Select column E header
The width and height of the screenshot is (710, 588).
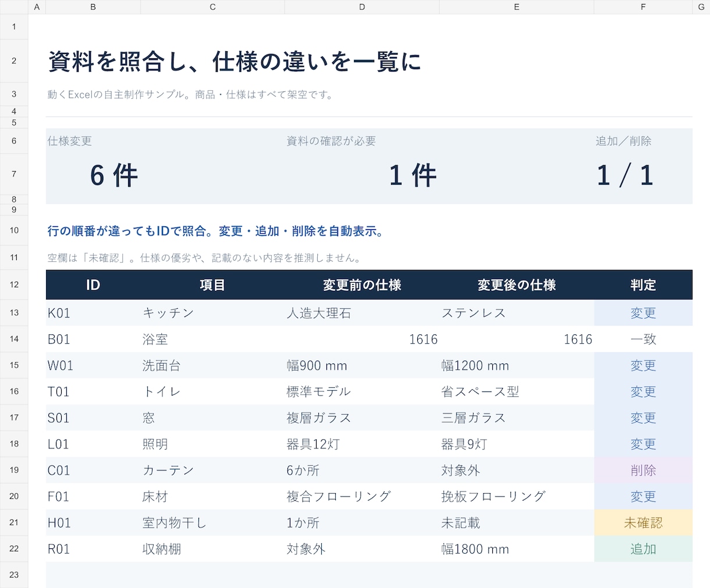click(517, 7)
